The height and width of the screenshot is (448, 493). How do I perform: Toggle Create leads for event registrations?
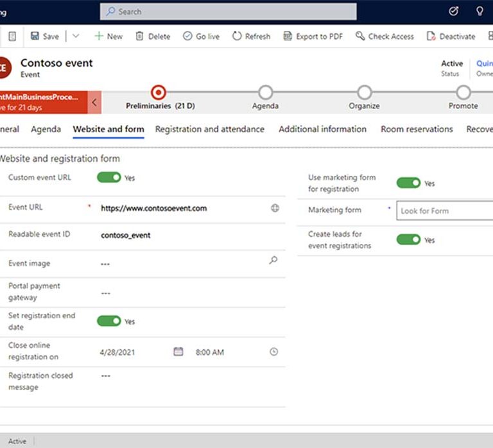pyautogui.click(x=408, y=239)
